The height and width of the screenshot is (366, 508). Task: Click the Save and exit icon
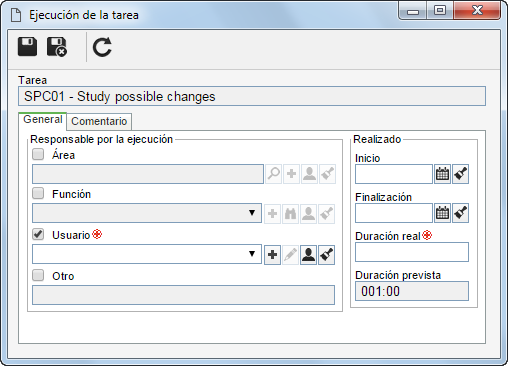pyautogui.click(x=57, y=47)
